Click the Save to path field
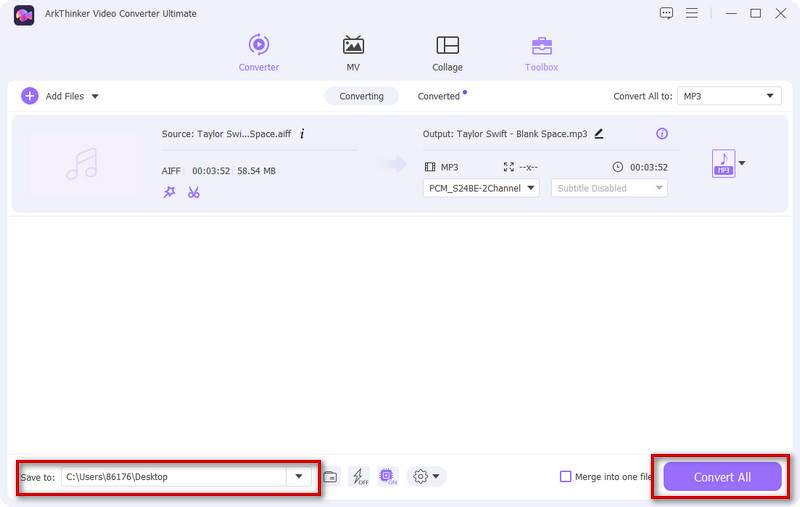The image size is (800, 507). pyautogui.click(x=173, y=477)
